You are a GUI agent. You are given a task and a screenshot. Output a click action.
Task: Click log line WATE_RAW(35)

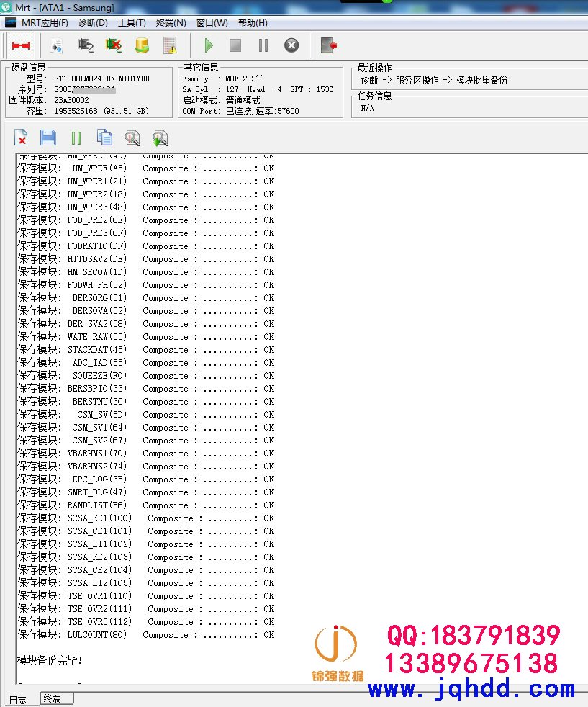[x=145, y=337]
